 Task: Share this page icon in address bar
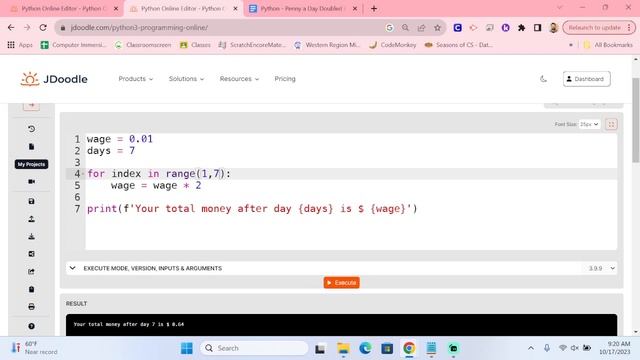click(421, 28)
